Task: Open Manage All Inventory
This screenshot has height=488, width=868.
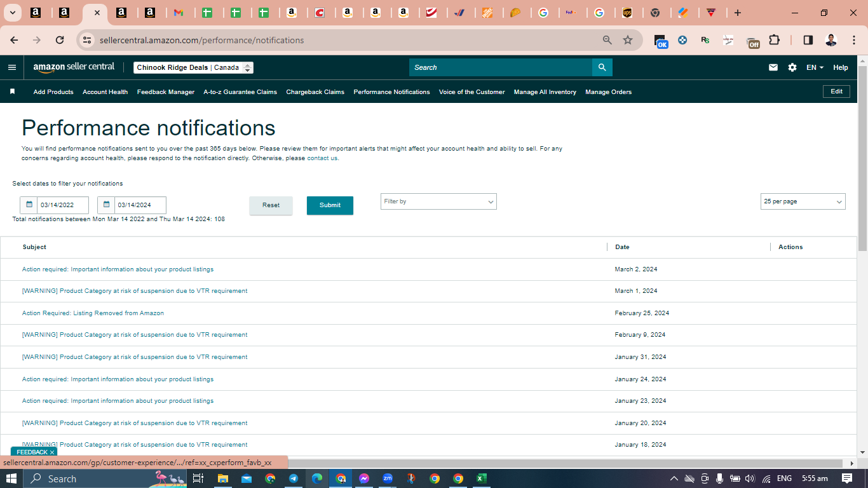Action: [545, 92]
